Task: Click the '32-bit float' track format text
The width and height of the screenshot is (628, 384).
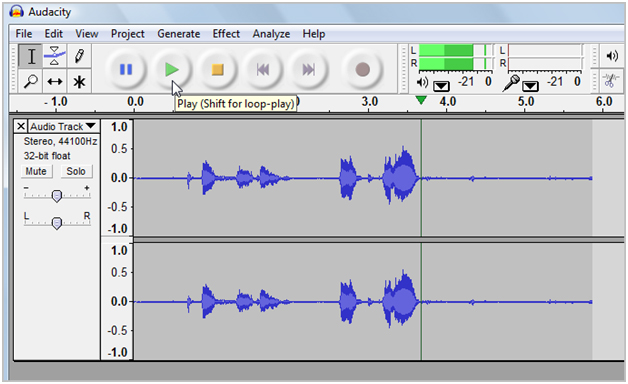Action: (x=47, y=156)
